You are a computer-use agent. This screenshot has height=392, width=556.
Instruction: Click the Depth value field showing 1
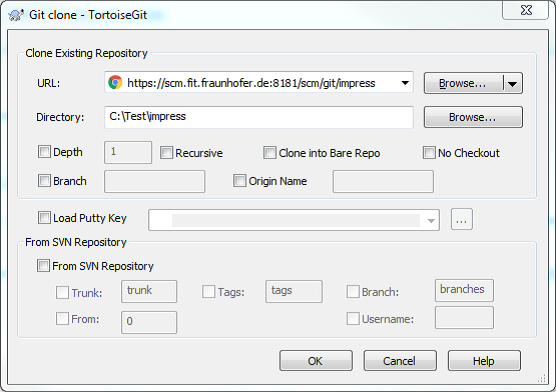[128, 153]
